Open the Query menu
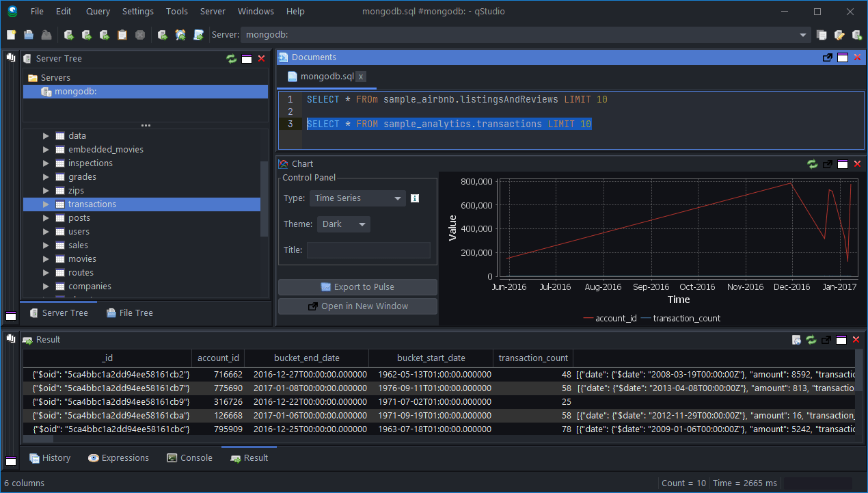The width and height of the screenshot is (868, 493). pyautogui.click(x=98, y=12)
